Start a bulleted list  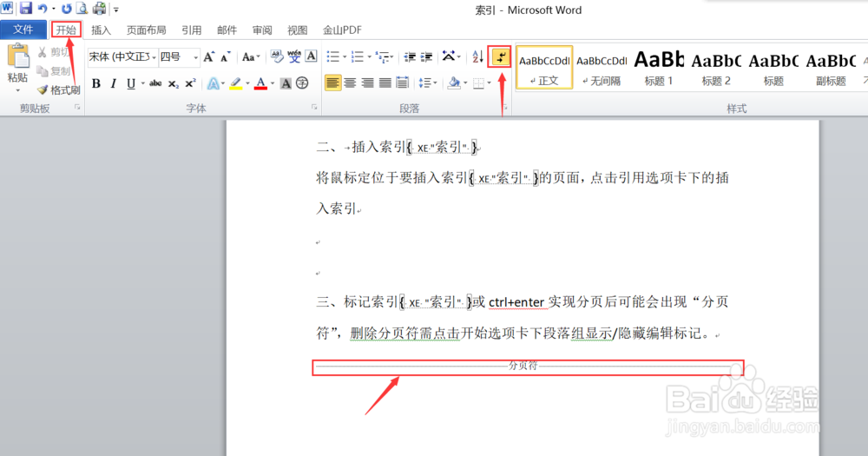[332, 56]
